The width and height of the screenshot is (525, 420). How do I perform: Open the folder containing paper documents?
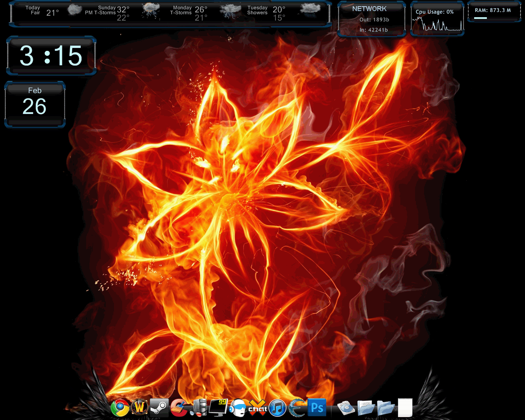point(366,408)
